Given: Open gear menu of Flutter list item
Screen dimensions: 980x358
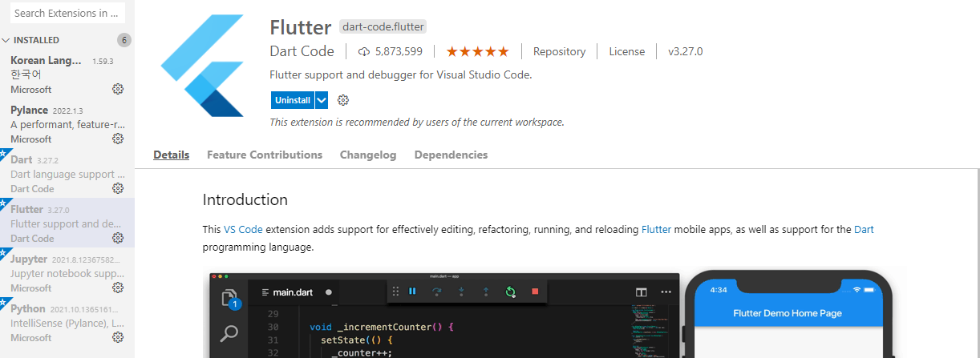Looking at the screenshot, I should pos(118,238).
